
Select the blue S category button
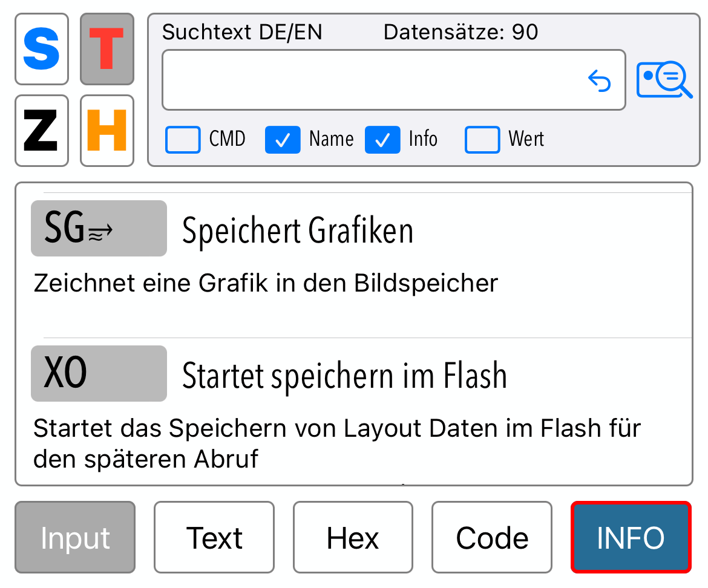(x=42, y=49)
